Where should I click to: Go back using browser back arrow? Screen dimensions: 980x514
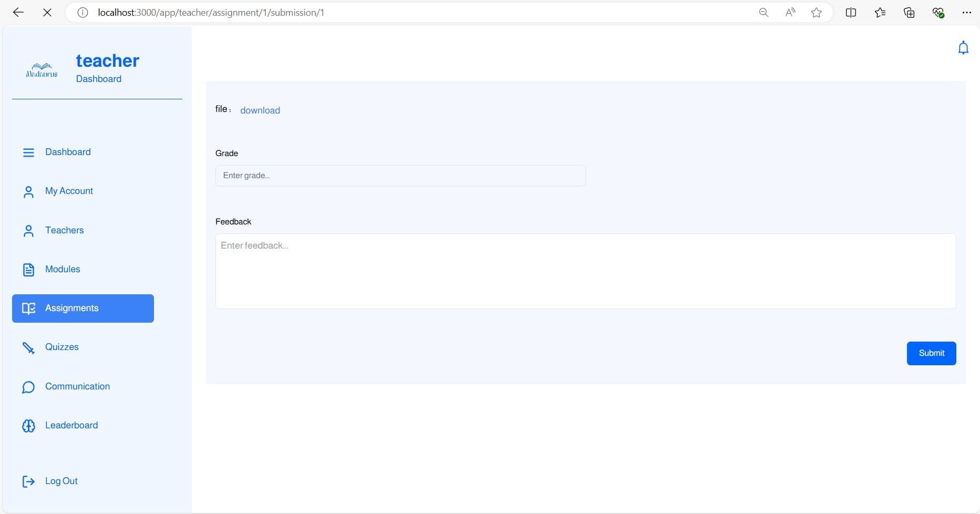18,13
